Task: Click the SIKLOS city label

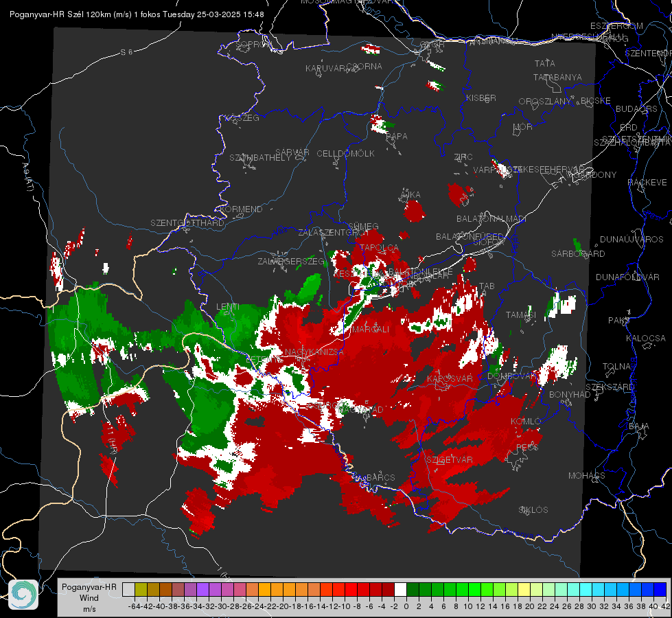Action: (533, 510)
